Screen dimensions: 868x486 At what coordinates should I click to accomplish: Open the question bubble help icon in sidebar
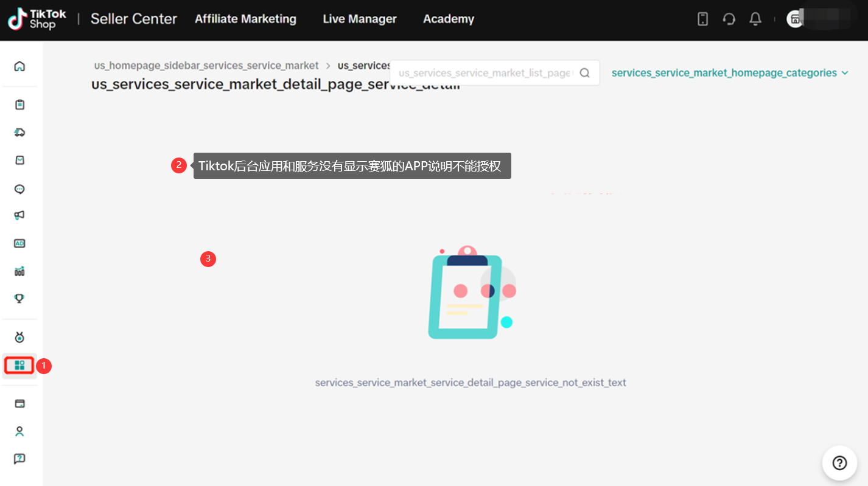[19, 459]
